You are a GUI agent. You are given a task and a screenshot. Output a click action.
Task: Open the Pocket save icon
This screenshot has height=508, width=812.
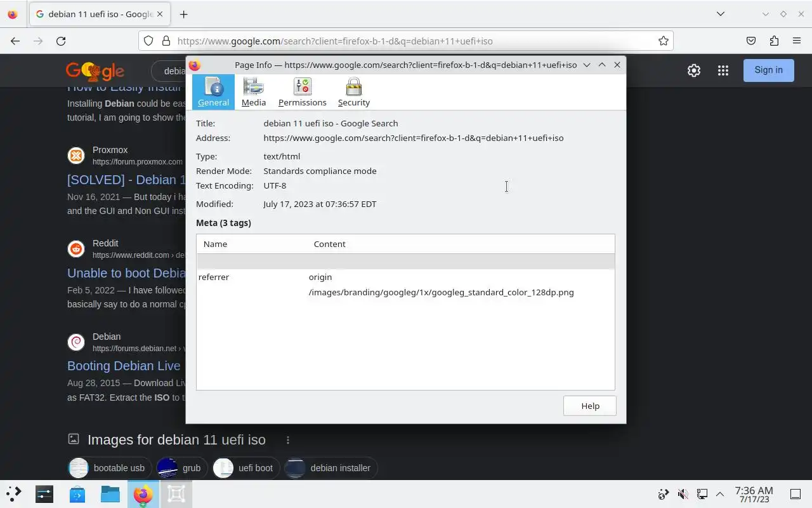coord(751,41)
